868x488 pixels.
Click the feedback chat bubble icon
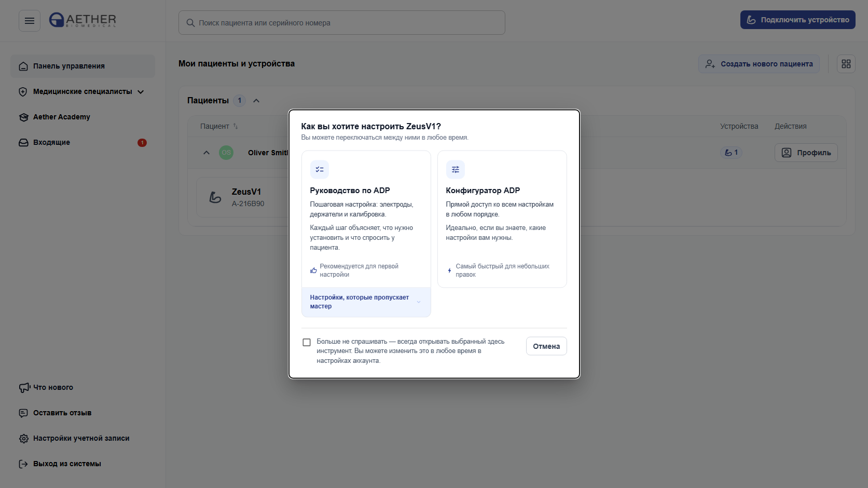click(x=23, y=413)
